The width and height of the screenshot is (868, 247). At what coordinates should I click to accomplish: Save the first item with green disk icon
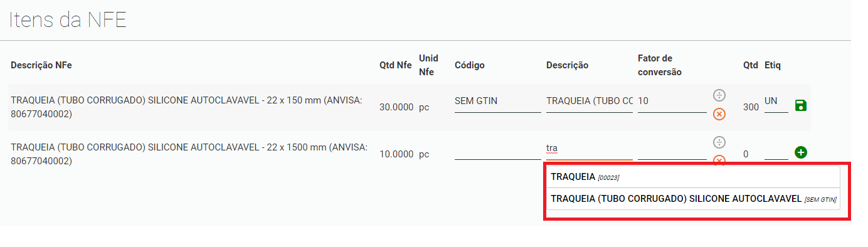click(800, 105)
